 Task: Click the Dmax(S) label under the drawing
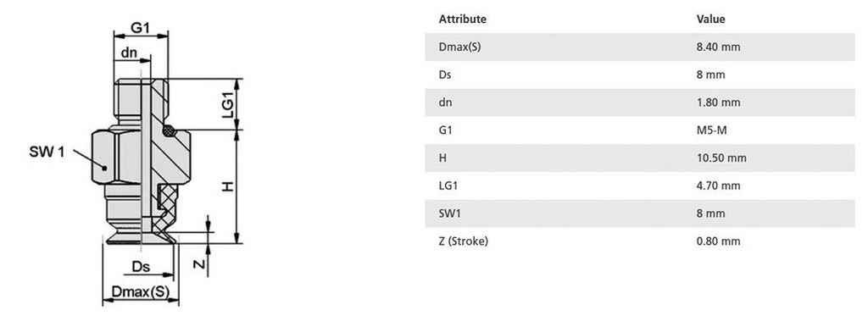(x=140, y=291)
